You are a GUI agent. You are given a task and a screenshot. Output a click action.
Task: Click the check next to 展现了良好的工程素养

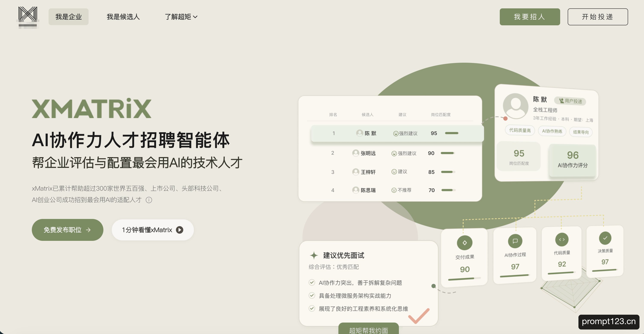click(312, 308)
